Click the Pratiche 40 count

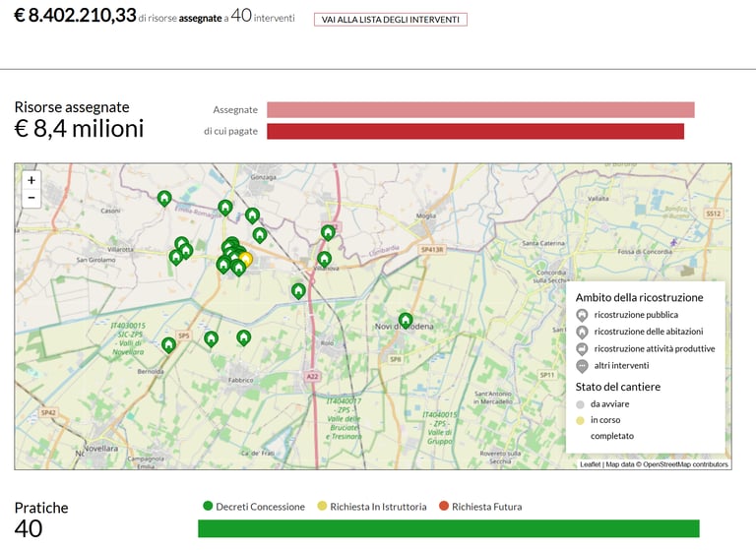(x=29, y=528)
